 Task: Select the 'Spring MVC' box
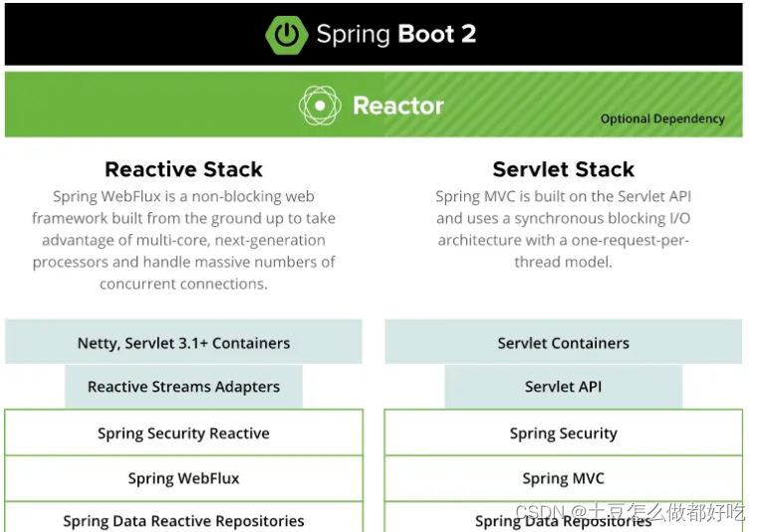click(x=563, y=478)
